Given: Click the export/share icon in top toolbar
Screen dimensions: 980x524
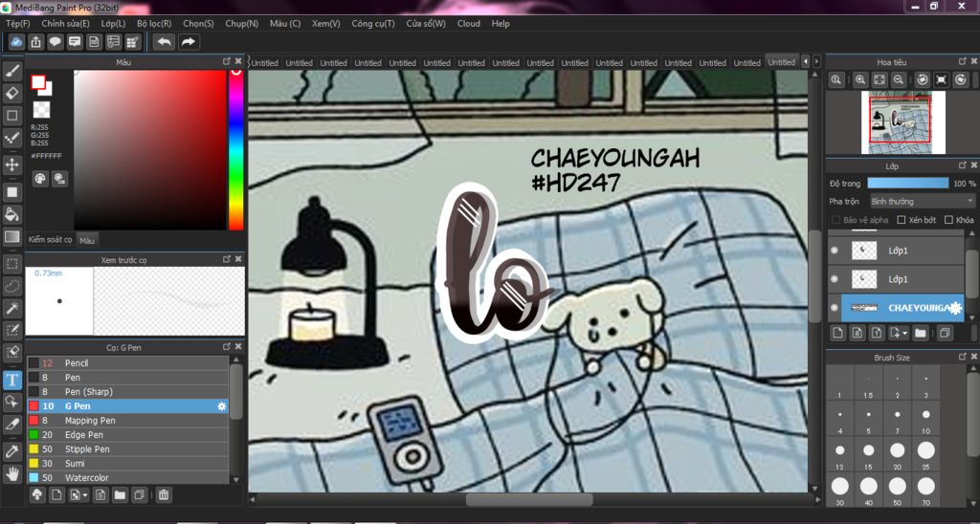Looking at the screenshot, I should pyautogui.click(x=36, y=42).
